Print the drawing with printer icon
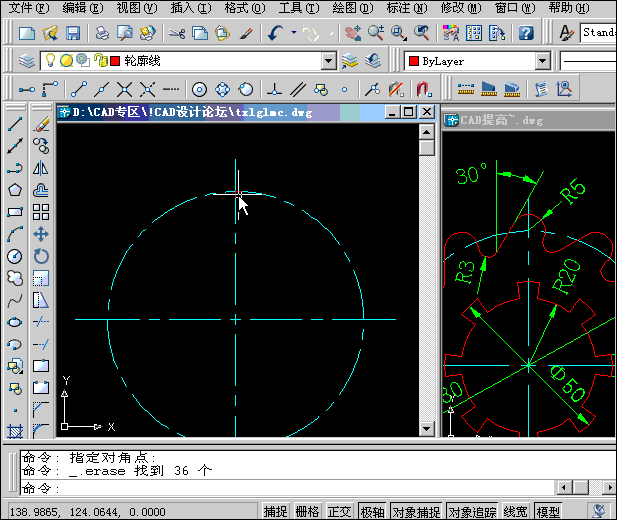Viewport: 617px width, 520px height. (x=102, y=33)
